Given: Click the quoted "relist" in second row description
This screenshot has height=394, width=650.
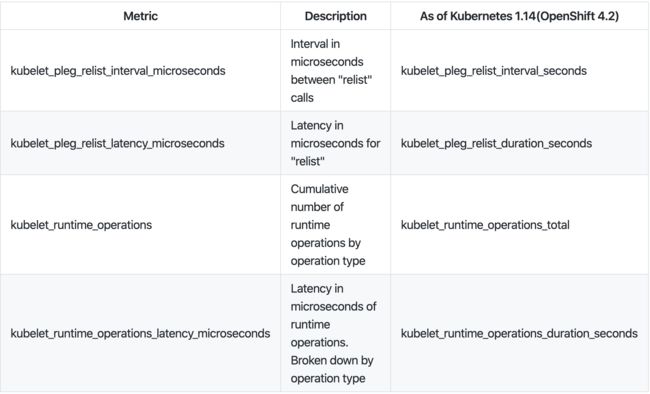Looking at the screenshot, I should (308, 161).
